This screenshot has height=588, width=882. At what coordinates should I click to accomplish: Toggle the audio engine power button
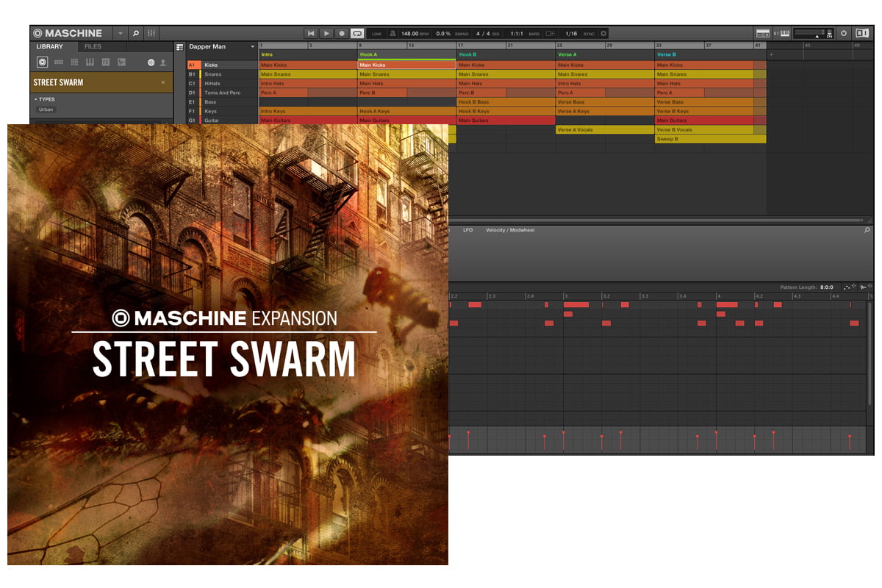[x=844, y=34]
